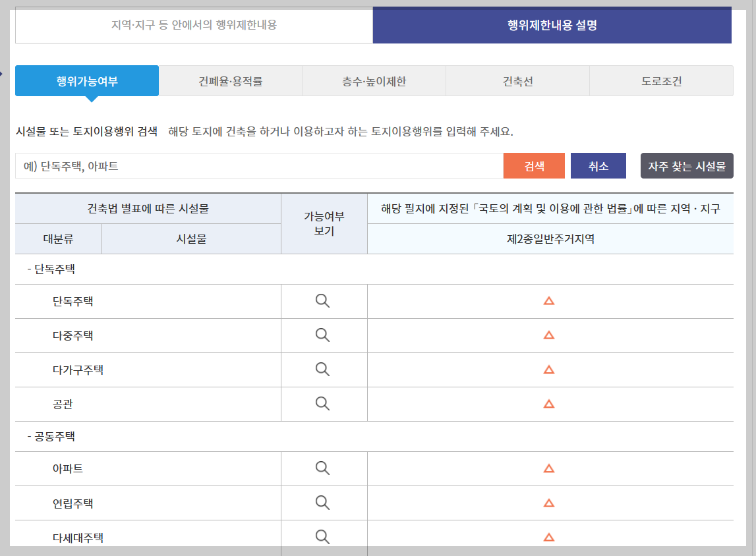This screenshot has width=756, height=556.
Task: Click the '- 공동주택' category heading
Action: click(x=51, y=437)
